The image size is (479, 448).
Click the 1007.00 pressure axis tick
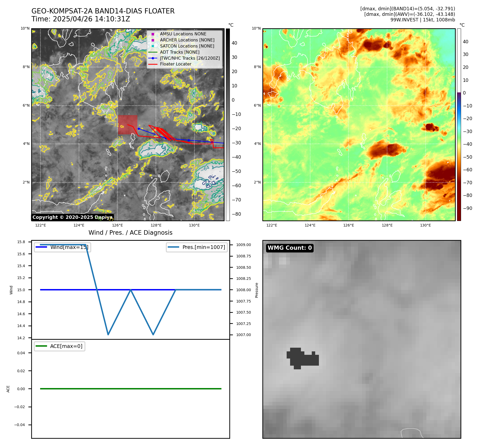pos(243,335)
